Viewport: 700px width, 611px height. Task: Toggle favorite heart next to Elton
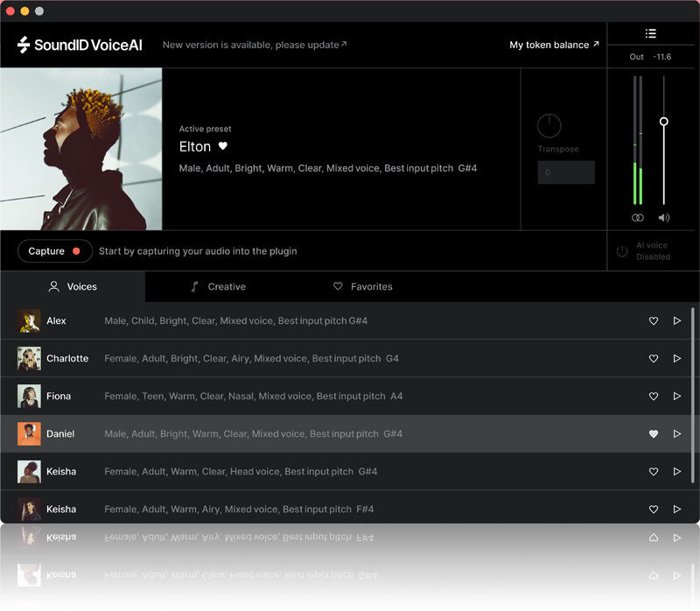(x=223, y=146)
